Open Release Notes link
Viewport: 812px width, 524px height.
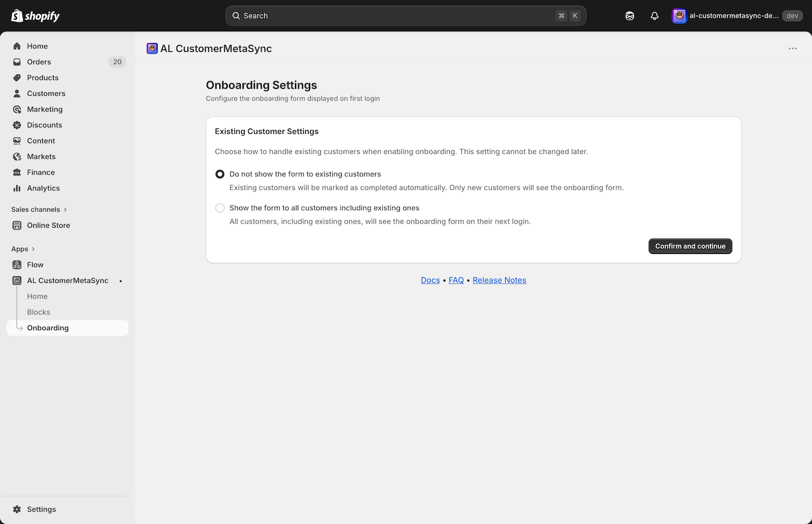[x=499, y=280]
